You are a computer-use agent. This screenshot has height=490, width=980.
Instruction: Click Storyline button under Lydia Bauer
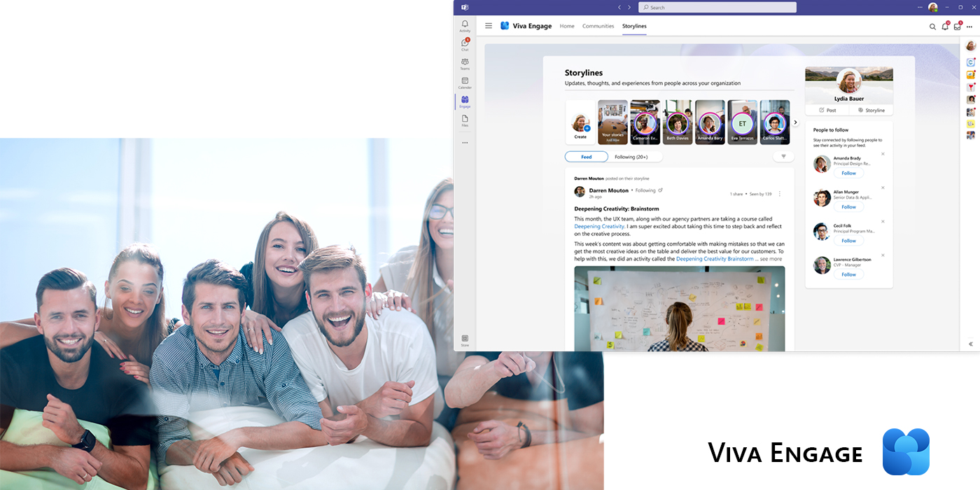[871, 110]
